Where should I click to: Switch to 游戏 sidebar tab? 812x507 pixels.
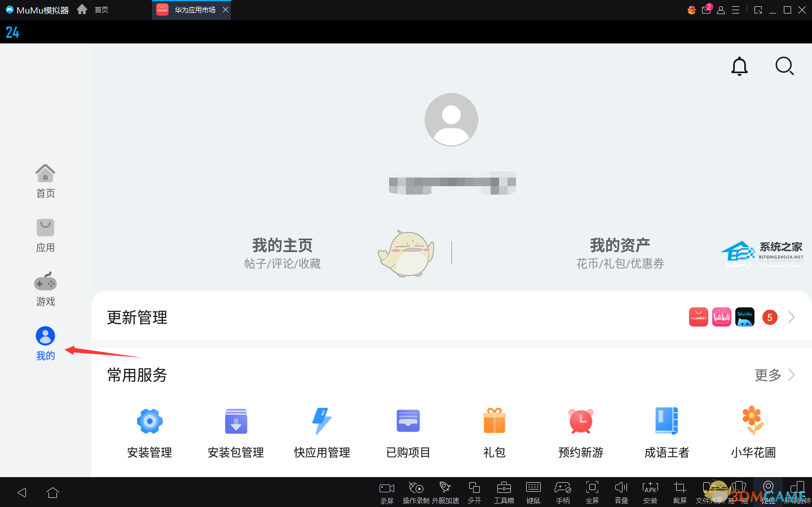coord(45,289)
